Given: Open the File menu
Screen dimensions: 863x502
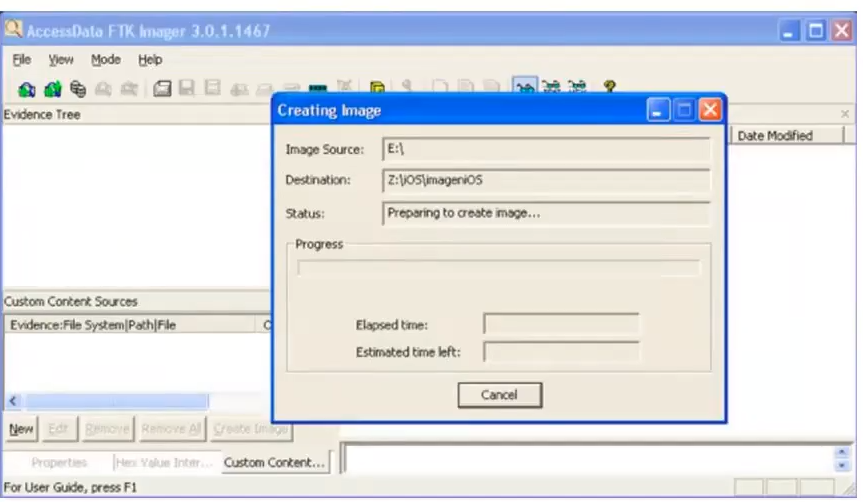Looking at the screenshot, I should (x=21, y=59).
